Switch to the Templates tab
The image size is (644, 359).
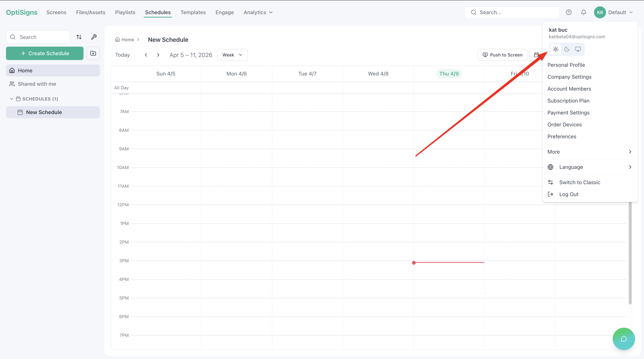[193, 12]
